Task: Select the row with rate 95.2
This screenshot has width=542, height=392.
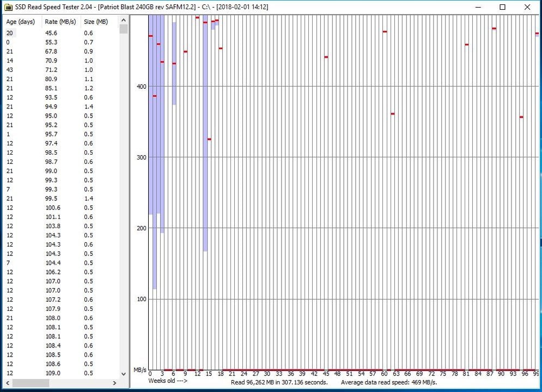Action: coord(61,125)
